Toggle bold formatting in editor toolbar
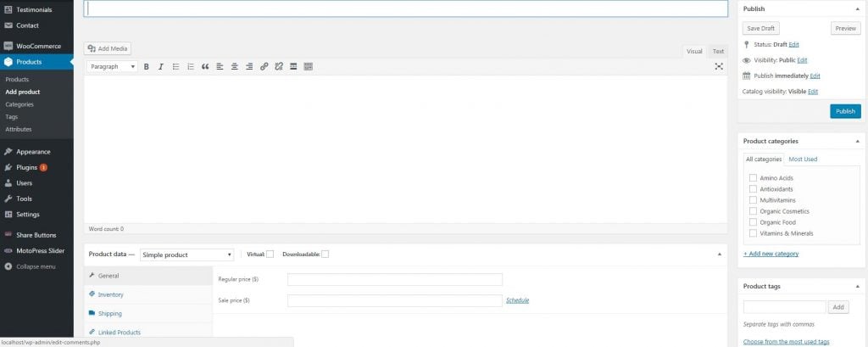The width and height of the screenshot is (868, 347). click(x=147, y=66)
